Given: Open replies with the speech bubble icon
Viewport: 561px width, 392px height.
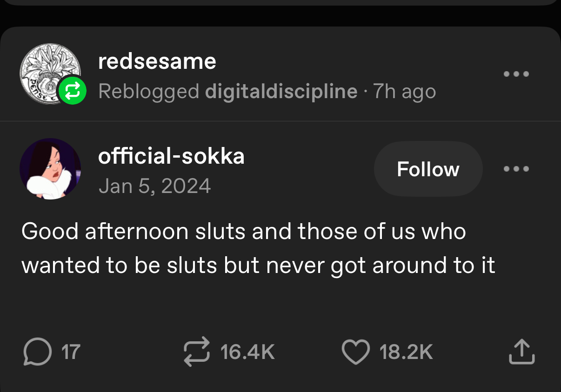Looking at the screenshot, I should (x=36, y=352).
